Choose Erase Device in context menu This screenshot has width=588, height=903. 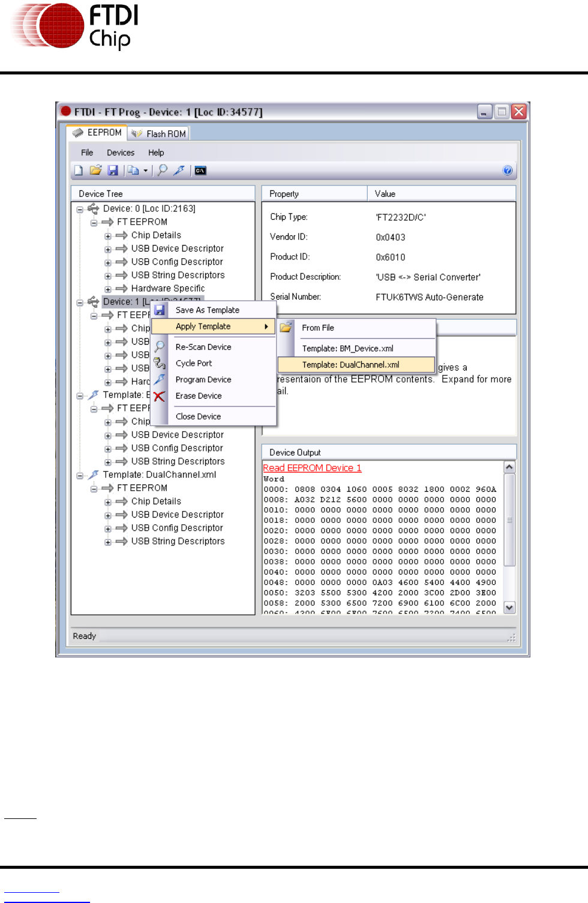[x=214, y=396]
